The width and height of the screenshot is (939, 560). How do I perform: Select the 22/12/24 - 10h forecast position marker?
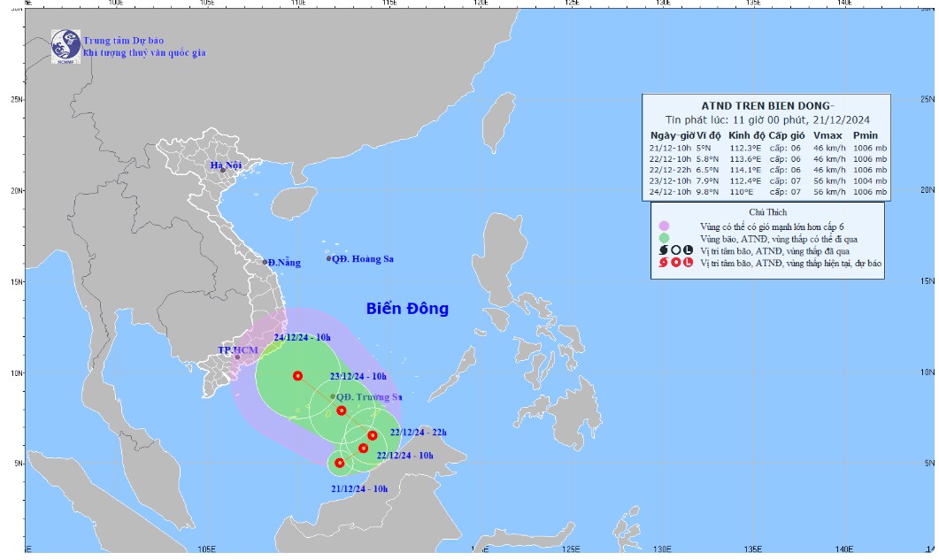364,449
